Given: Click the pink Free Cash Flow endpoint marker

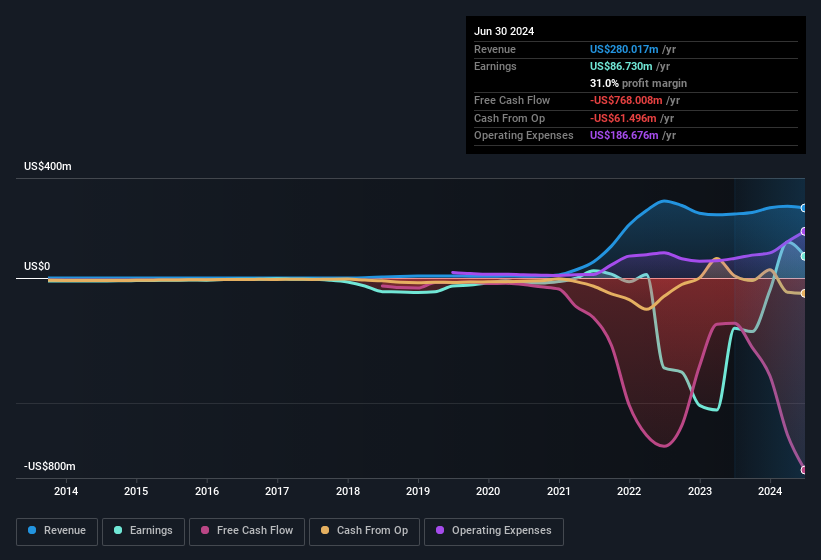Looking at the screenshot, I should (x=803, y=470).
